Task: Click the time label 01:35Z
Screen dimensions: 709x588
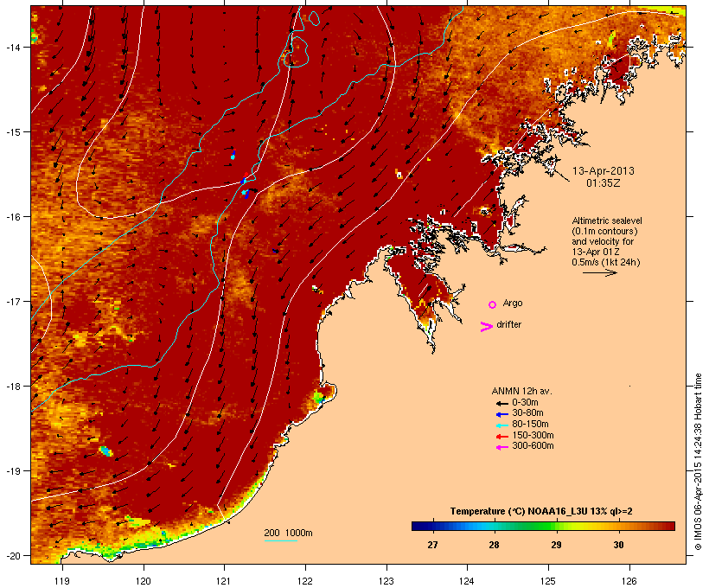Action: pos(604,183)
